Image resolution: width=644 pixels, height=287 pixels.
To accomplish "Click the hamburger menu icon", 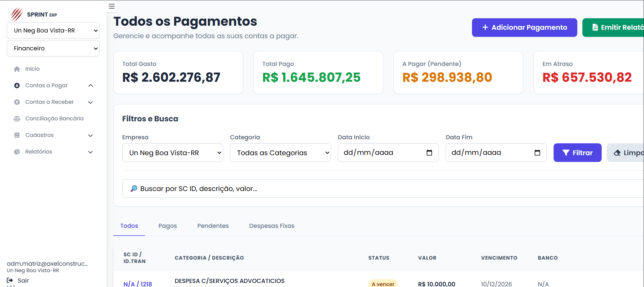I will (112, 6).
